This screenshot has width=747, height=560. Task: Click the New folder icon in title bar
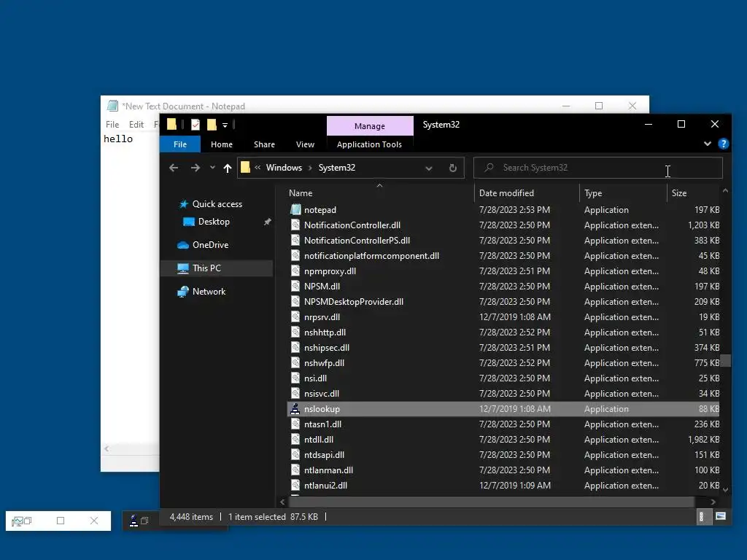212,125
